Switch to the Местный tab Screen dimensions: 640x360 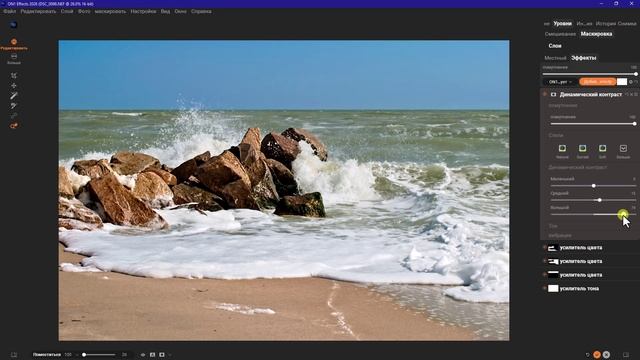555,58
